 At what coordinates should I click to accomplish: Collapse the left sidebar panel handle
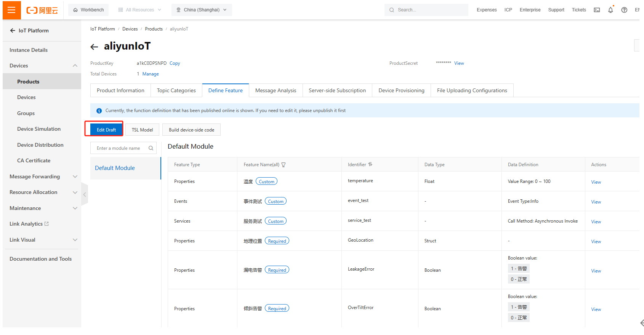[85, 194]
